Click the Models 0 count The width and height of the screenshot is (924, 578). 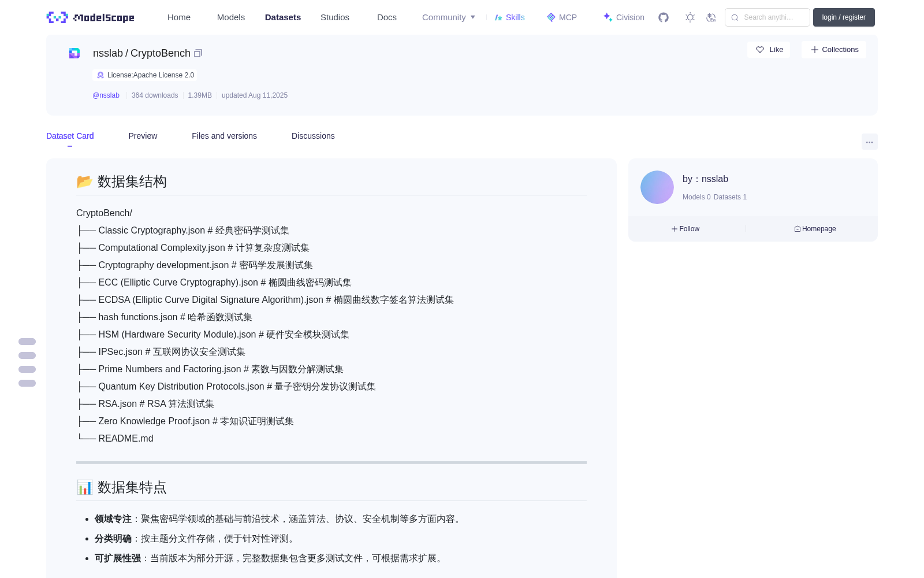coord(696,197)
